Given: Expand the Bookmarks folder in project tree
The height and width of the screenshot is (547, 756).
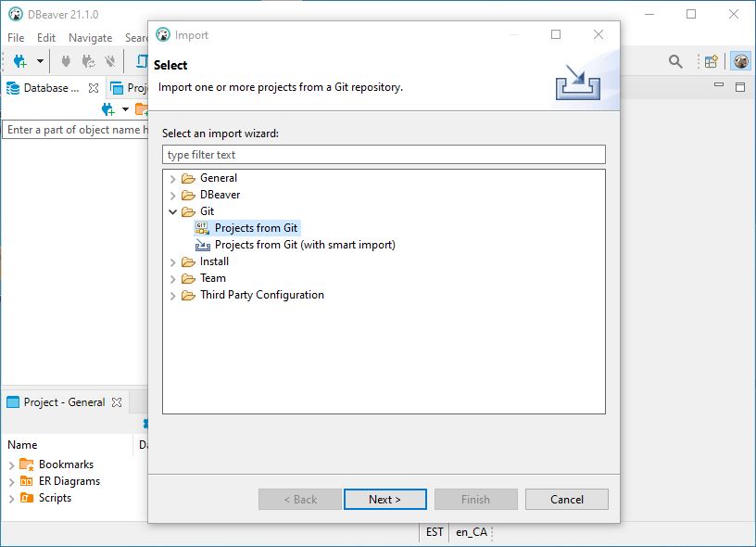Looking at the screenshot, I should click(x=11, y=465).
